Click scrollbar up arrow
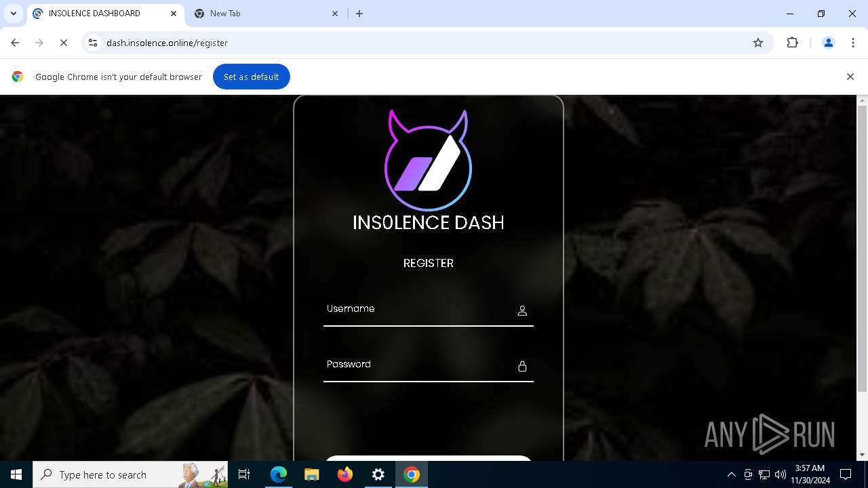This screenshot has width=868, height=488. 862,100
